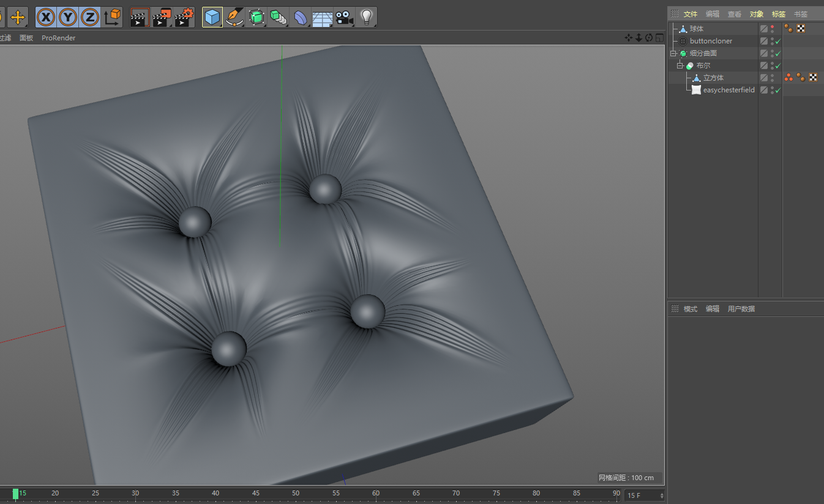Collapse the 细分曲面 tree node
824x504 pixels.
pyautogui.click(x=673, y=54)
